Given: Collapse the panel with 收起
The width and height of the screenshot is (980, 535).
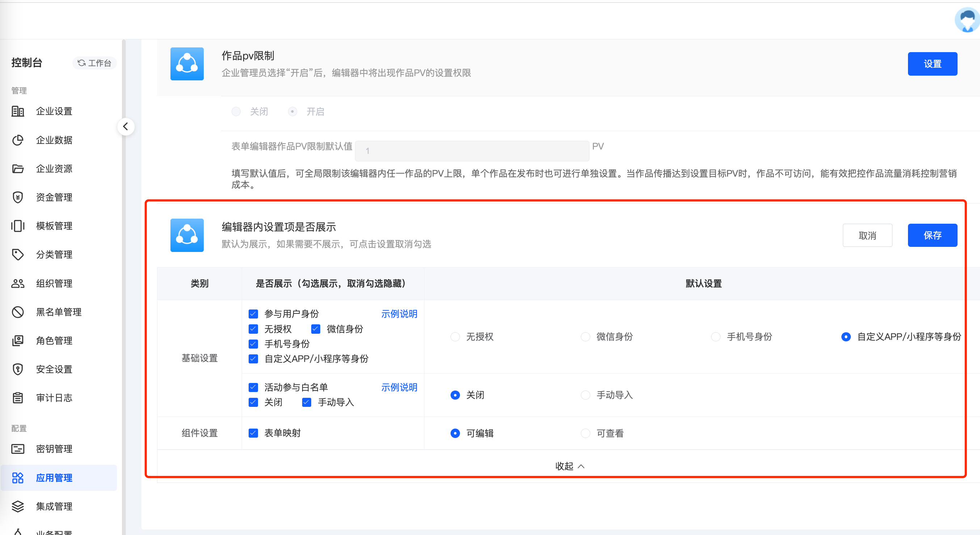Looking at the screenshot, I should (x=569, y=466).
